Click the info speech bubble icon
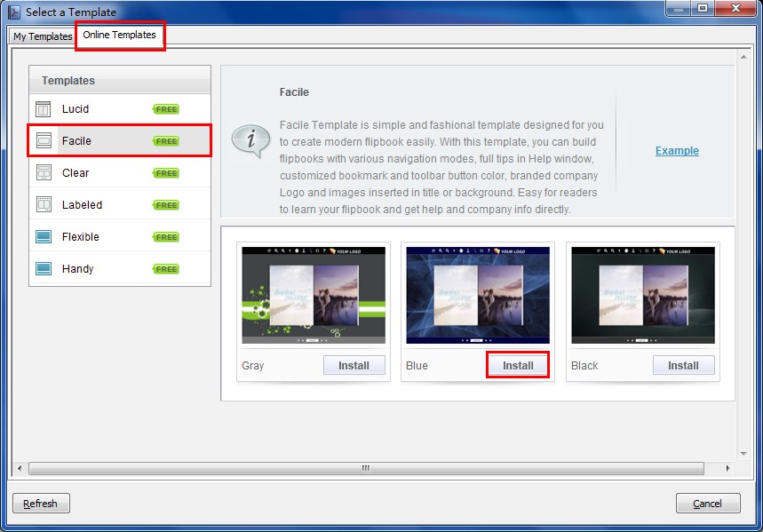Screen dimensions: 763x532 [250, 141]
